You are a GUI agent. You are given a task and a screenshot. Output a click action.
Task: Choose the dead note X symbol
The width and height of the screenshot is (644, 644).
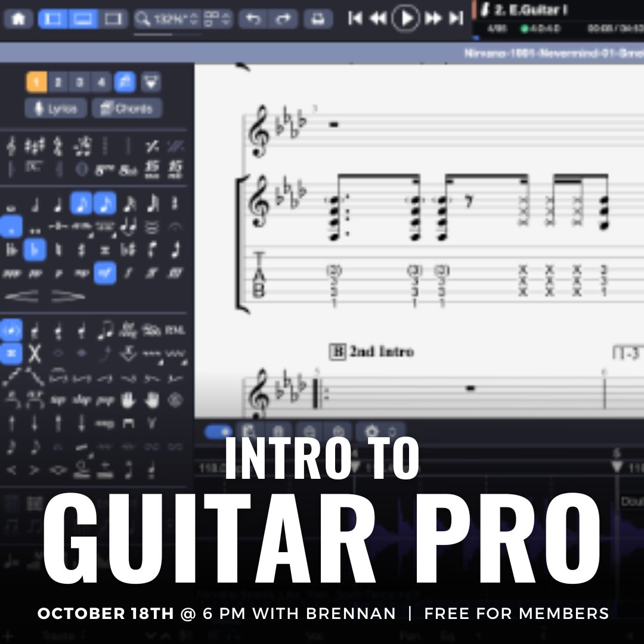click(x=35, y=354)
